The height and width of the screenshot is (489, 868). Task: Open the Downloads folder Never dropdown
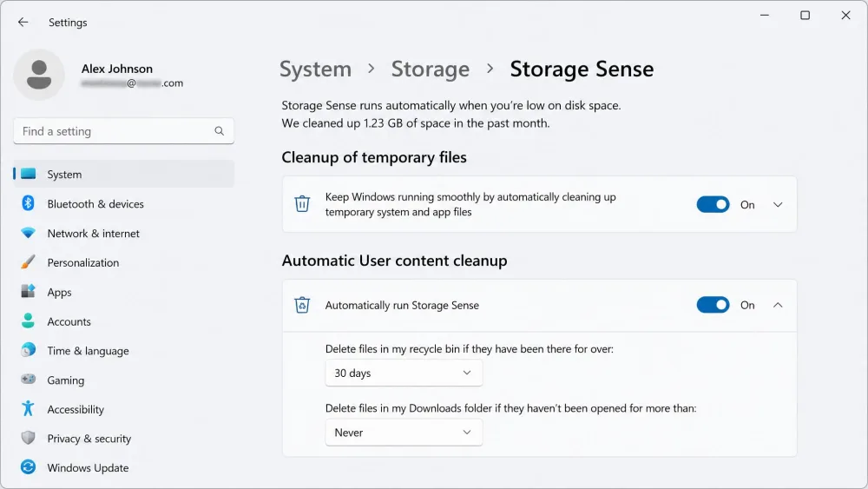click(404, 433)
